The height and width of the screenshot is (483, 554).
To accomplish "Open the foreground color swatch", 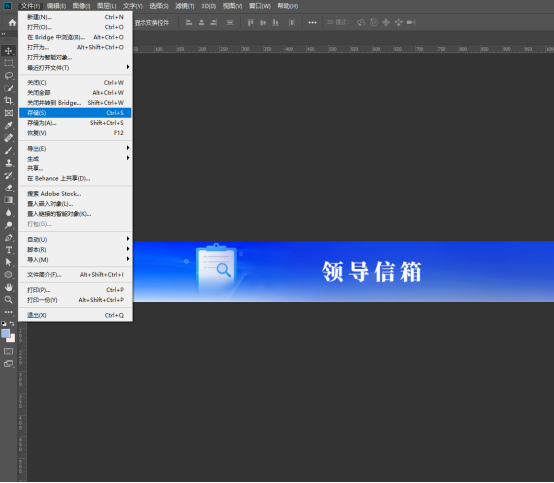I will [5, 333].
